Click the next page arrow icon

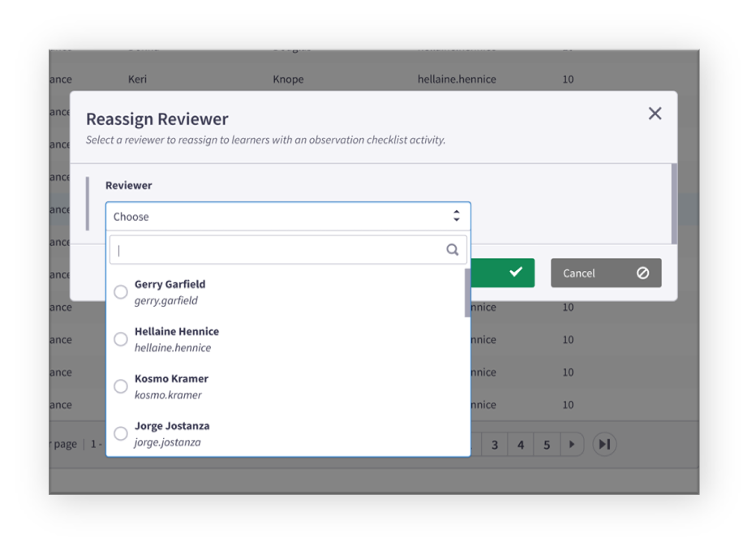pos(573,444)
